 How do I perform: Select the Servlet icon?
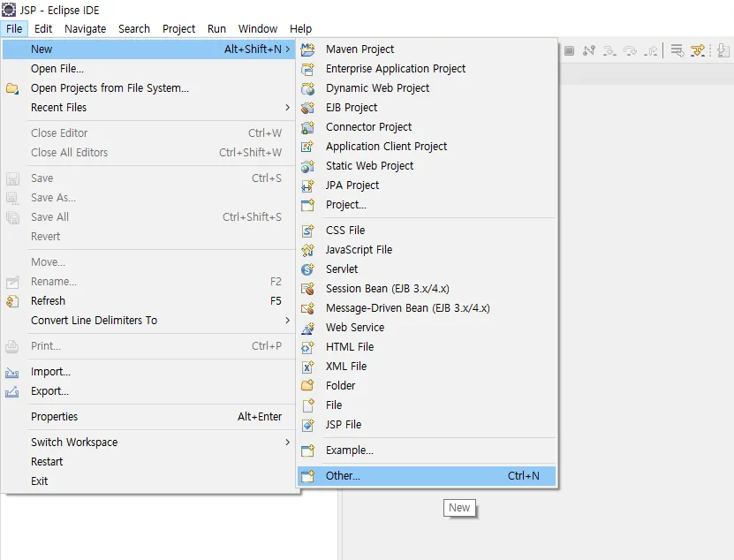point(307,269)
